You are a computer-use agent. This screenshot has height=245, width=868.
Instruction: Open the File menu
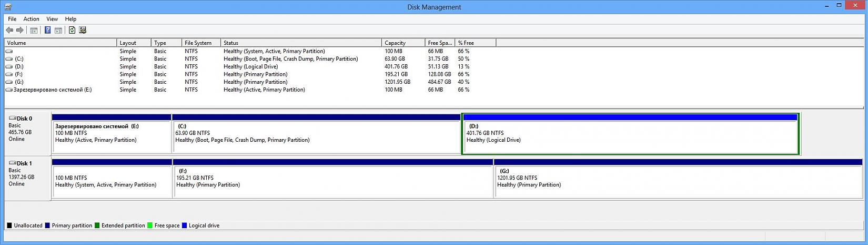(12, 19)
